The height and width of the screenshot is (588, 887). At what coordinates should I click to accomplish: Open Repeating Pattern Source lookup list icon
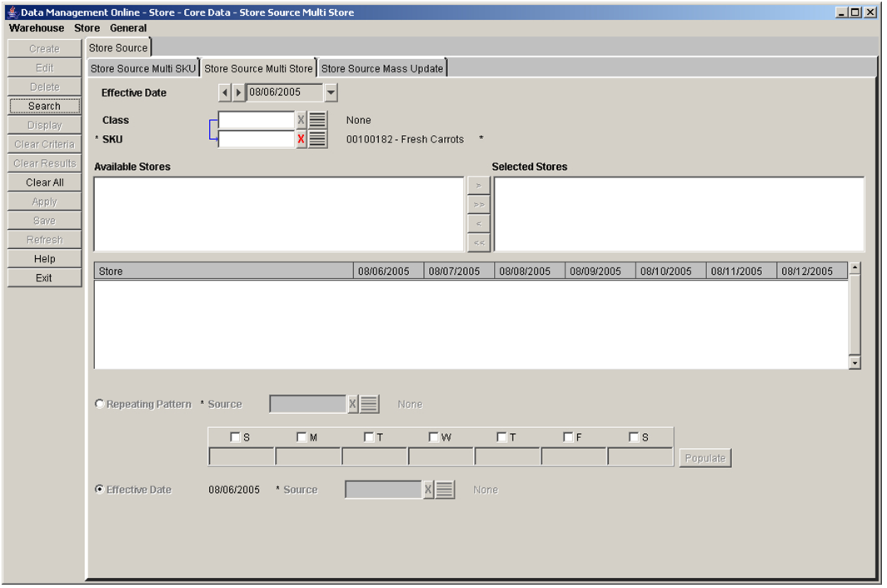coord(369,404)
